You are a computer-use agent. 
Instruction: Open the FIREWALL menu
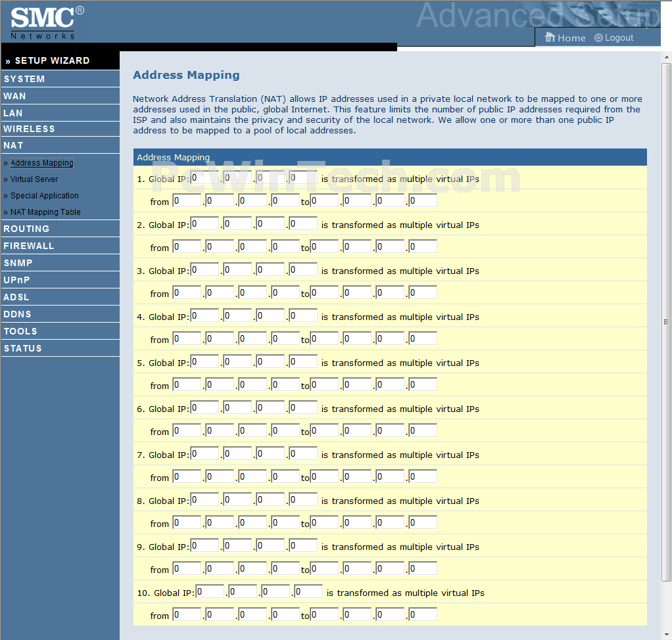click(60, 246)
